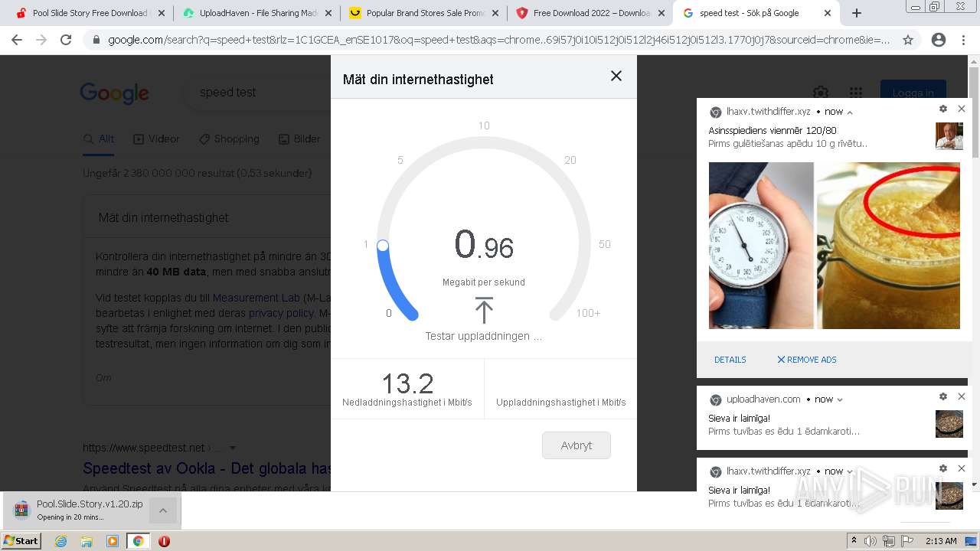Image resolution: width=980 pixels, height=551 pixels.
Task: Click man's portrait thumbnail in top notification
Action: [949, 136]
